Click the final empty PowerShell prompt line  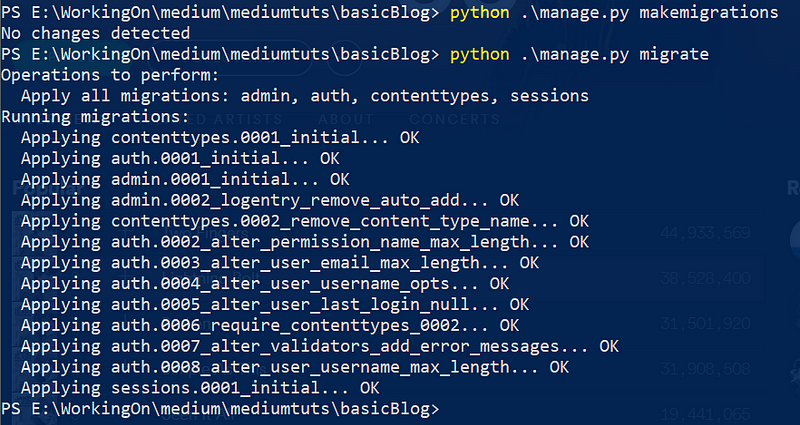click(x=220, y=410)
